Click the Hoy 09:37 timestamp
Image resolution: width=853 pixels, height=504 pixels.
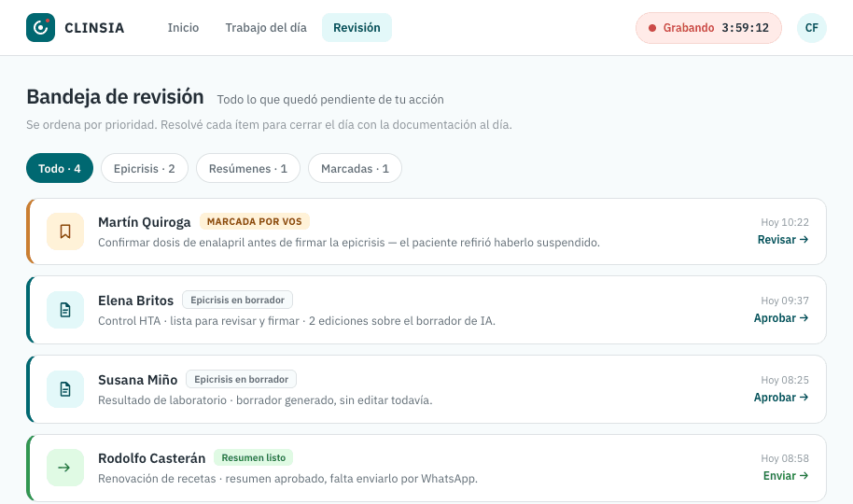(785, 301)
